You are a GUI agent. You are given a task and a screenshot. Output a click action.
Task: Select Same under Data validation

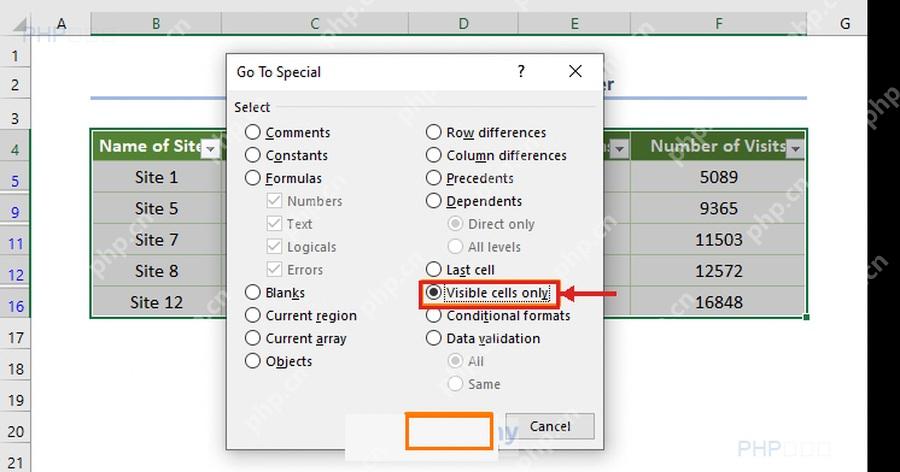(x=474, y=384)
